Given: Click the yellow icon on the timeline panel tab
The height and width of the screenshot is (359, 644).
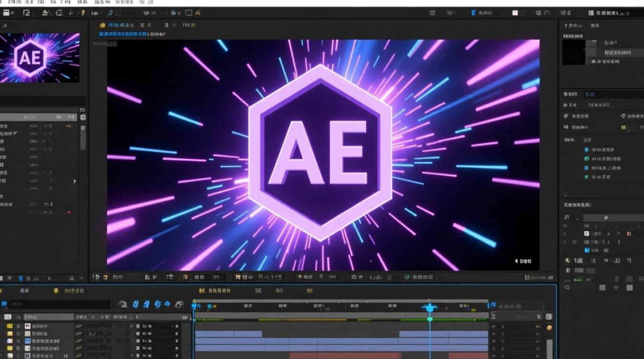Looking at the screenshot, I should pos(56,290).
